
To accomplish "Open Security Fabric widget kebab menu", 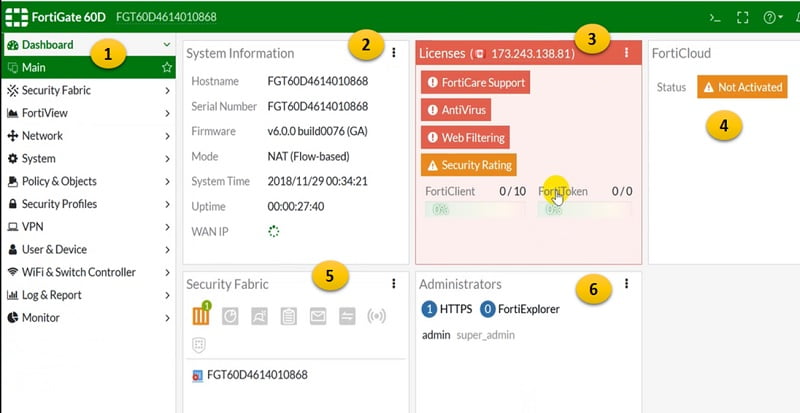I will click(393, 283).
